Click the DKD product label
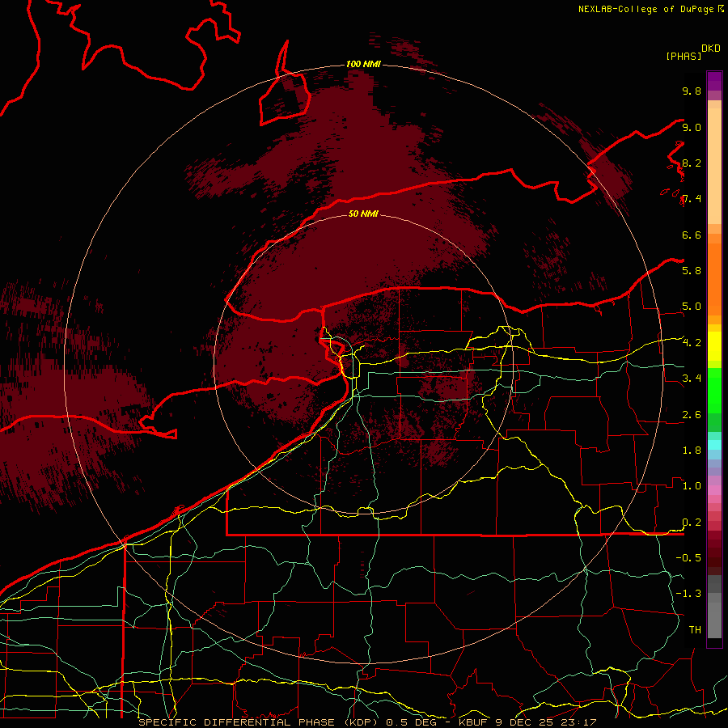The height and width of the screenshot is (728, 728). [x=711, y=49]
